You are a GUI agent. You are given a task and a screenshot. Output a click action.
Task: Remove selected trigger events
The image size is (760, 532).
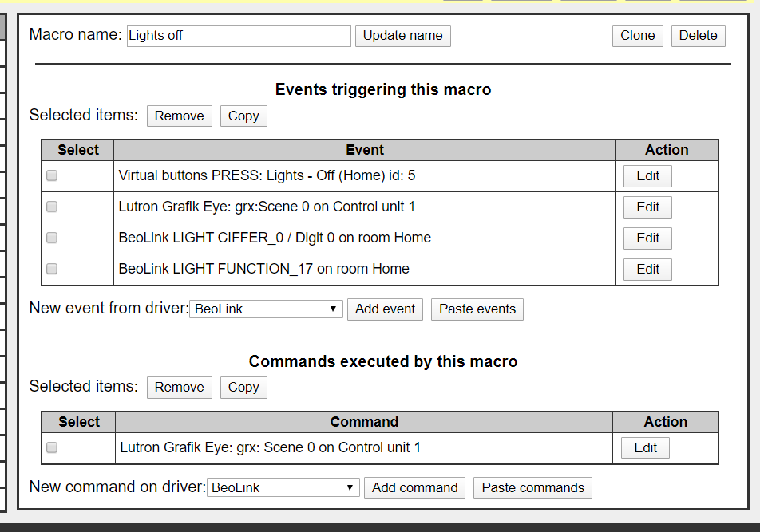[x=179, y=116]
